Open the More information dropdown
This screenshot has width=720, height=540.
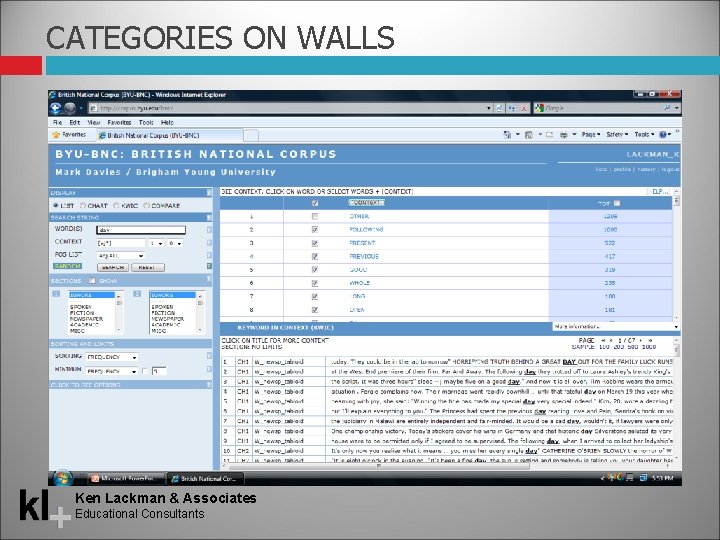tap(616, 326)
